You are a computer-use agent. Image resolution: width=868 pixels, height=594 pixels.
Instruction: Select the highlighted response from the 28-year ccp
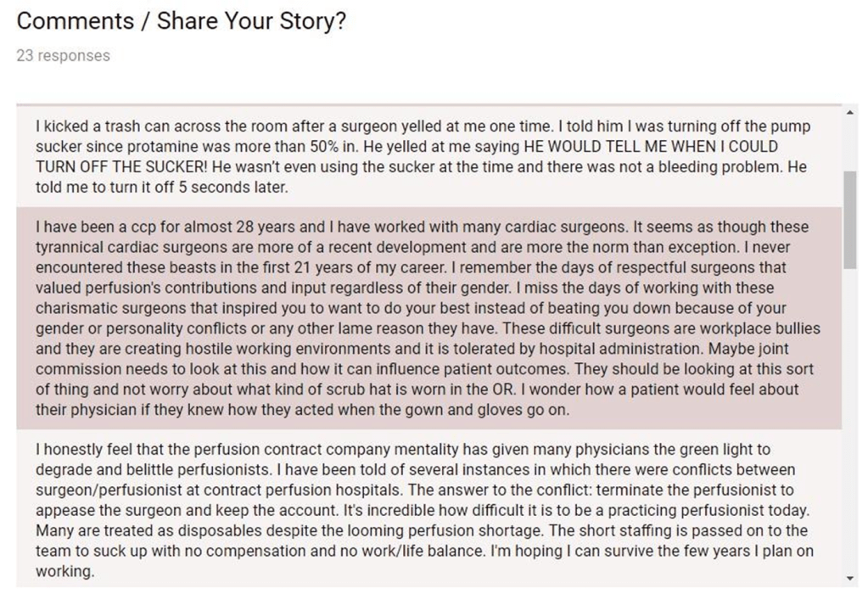pos(424,317)
